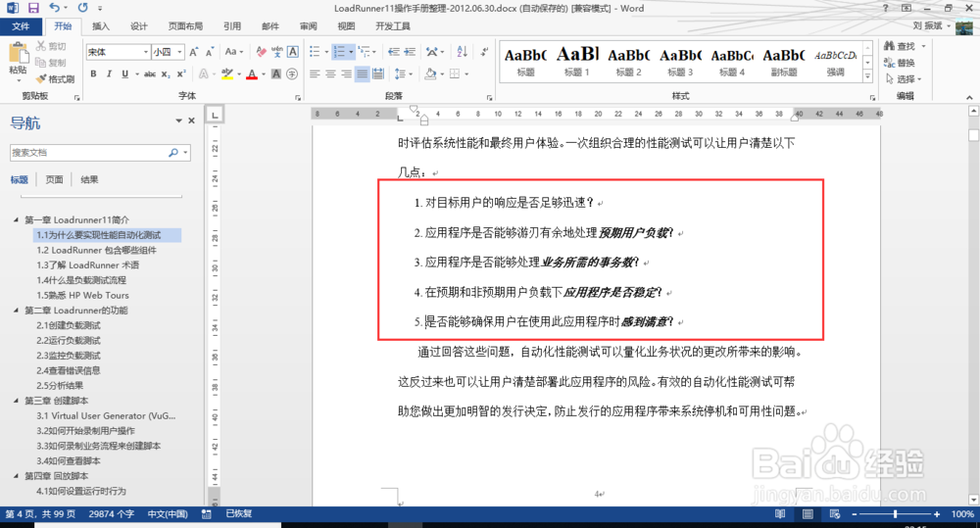Switch to the Design (设计) tab
Viewport: 980px width, 528px height.
tap(139, 26)
